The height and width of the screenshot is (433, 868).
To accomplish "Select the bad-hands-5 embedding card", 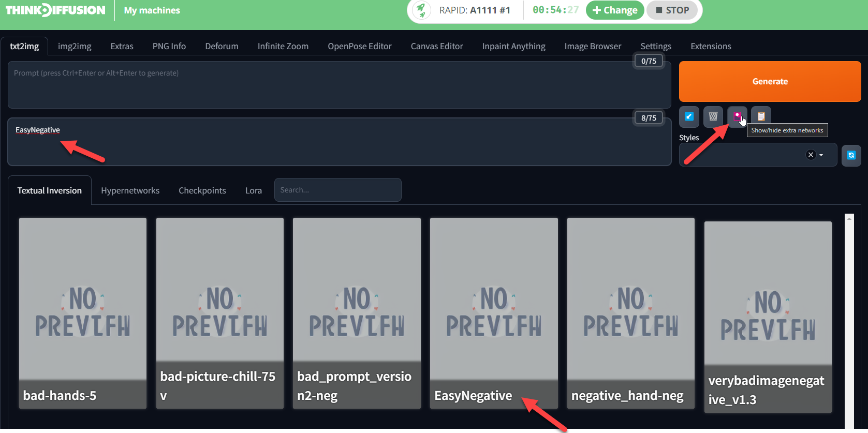I will pos(83,313).
